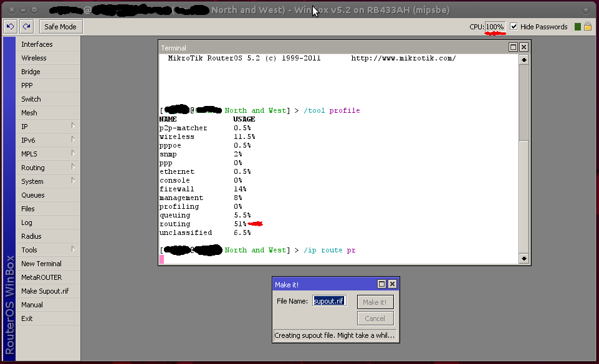Screen dimensions: 599x364
Task: Click the Terminal scrollbar up arrow
Action: point(524,60)
